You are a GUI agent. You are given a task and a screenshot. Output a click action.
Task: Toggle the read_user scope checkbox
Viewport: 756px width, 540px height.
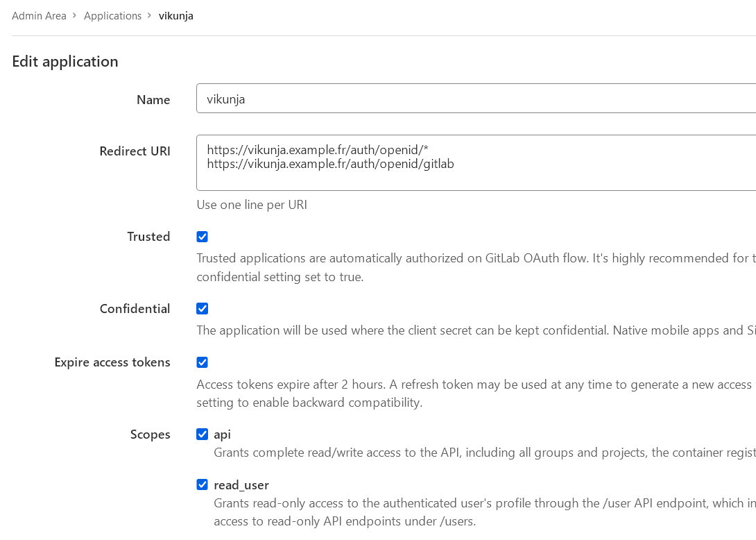tap(202, 484)
